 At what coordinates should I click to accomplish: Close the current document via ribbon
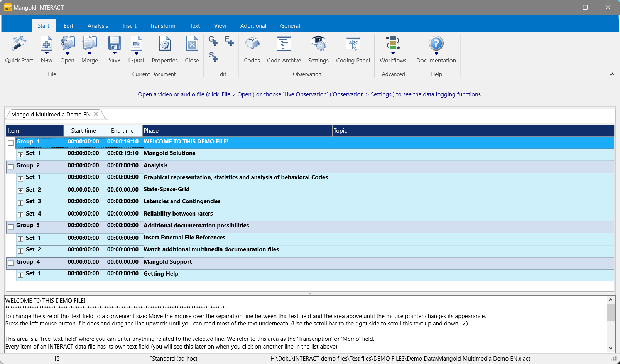192,44
